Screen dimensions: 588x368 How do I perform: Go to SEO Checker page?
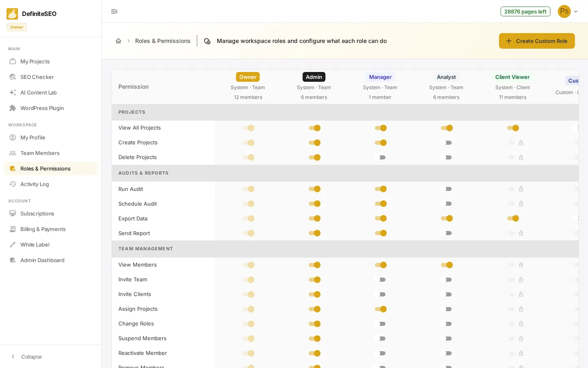pos(51,77)
